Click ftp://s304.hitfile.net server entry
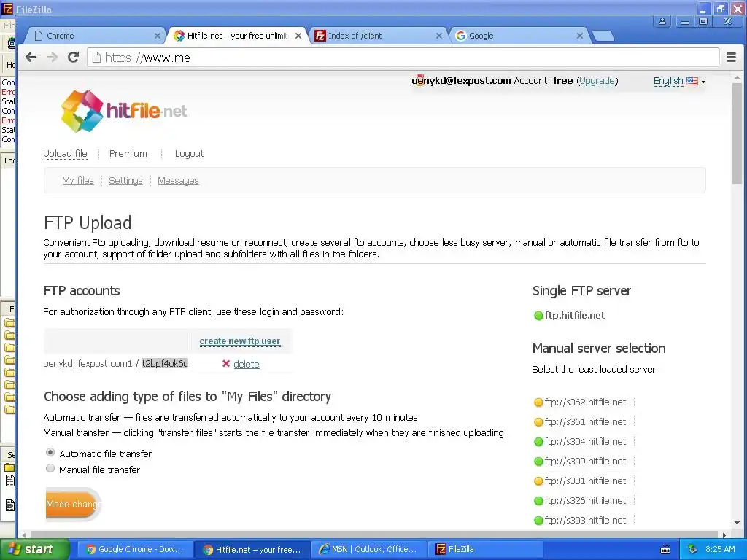747x560 pixels. [585, 442]
